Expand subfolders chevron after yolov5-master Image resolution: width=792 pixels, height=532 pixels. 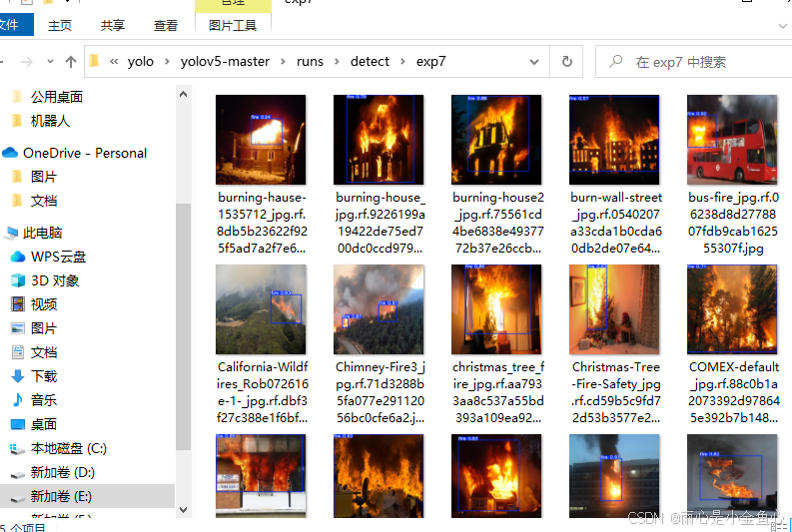(x=283, y=62)
